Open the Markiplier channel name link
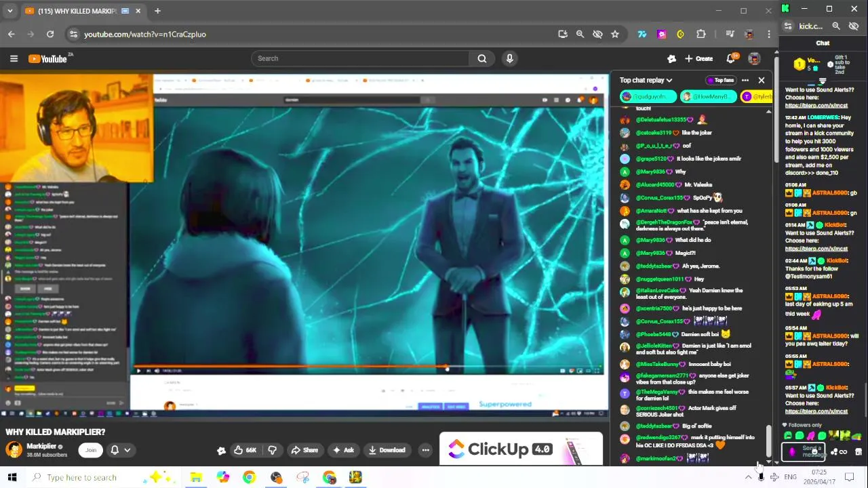868x488 pixels. pyautogui.click(x=41, y=446)
